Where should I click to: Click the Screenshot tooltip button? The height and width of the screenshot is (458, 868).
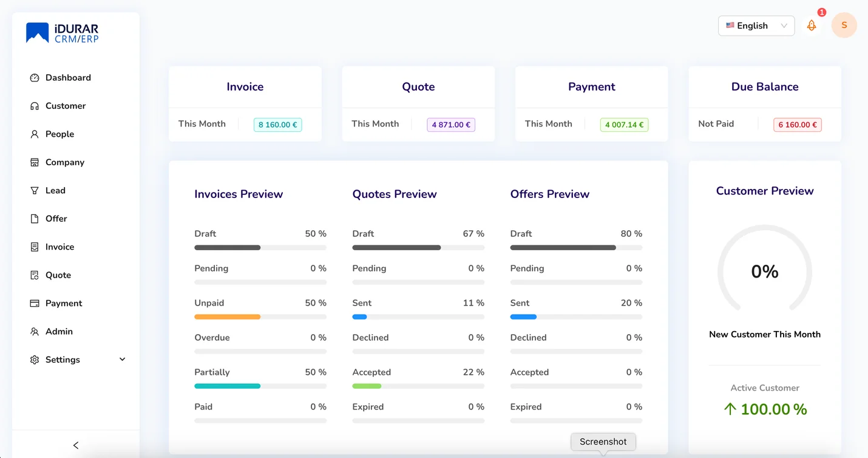[x=603, y=442]
